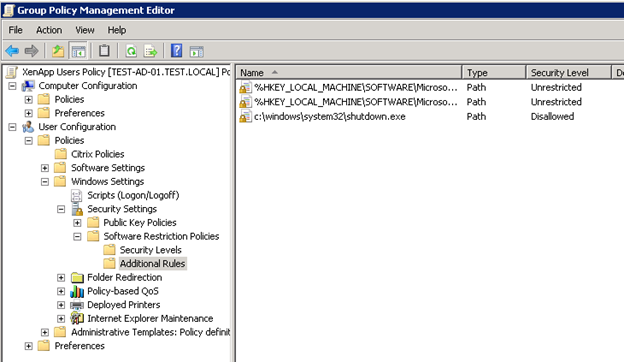Click the User Configuration node icon

point(28,127)
